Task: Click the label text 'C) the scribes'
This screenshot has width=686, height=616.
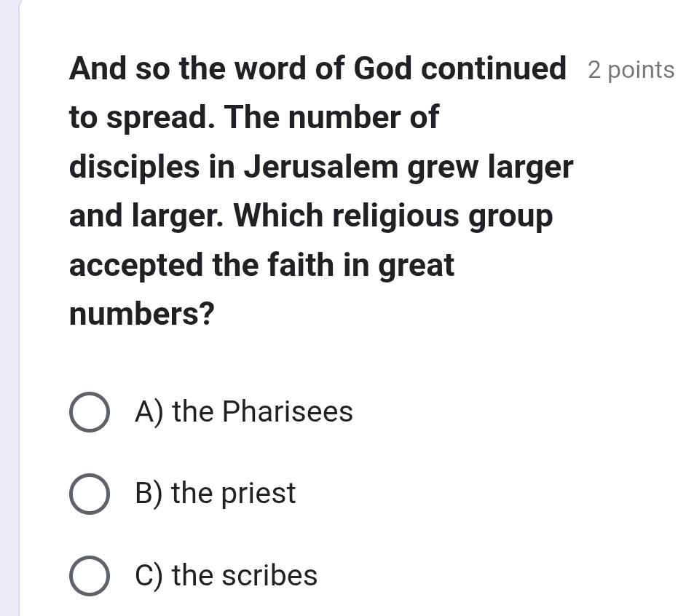Action: click(x=226, y=576)
